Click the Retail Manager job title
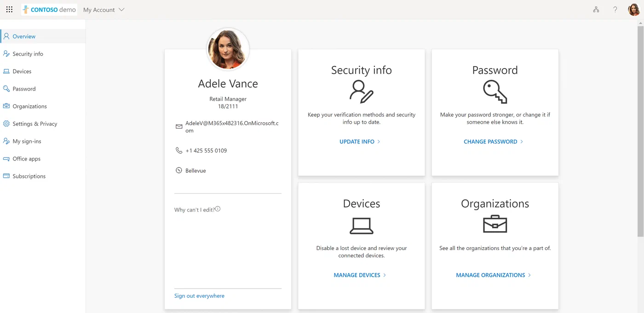This screenshot has height=313, width=644. click(x=228, y=99)
